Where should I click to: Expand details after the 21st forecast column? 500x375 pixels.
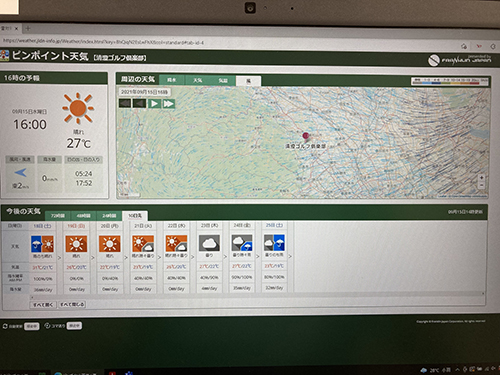159,257
